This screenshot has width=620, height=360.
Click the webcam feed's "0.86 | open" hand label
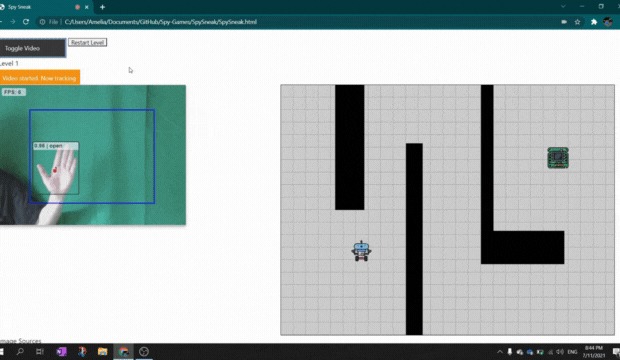55,146
